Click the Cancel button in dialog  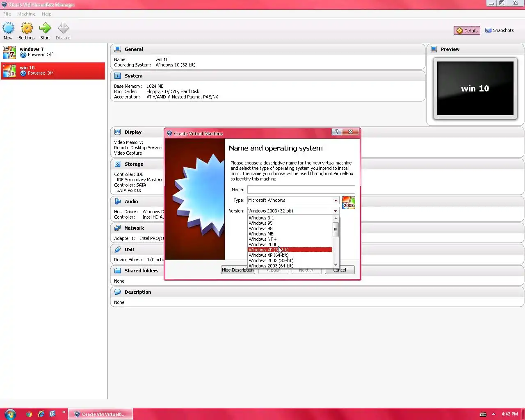pos(340,270)
